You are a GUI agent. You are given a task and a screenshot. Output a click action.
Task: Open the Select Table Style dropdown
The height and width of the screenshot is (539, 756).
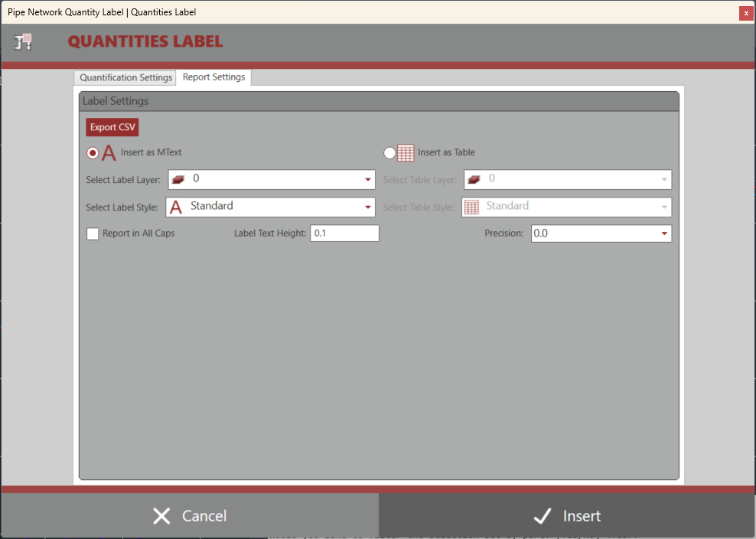(x=566, y=207)
